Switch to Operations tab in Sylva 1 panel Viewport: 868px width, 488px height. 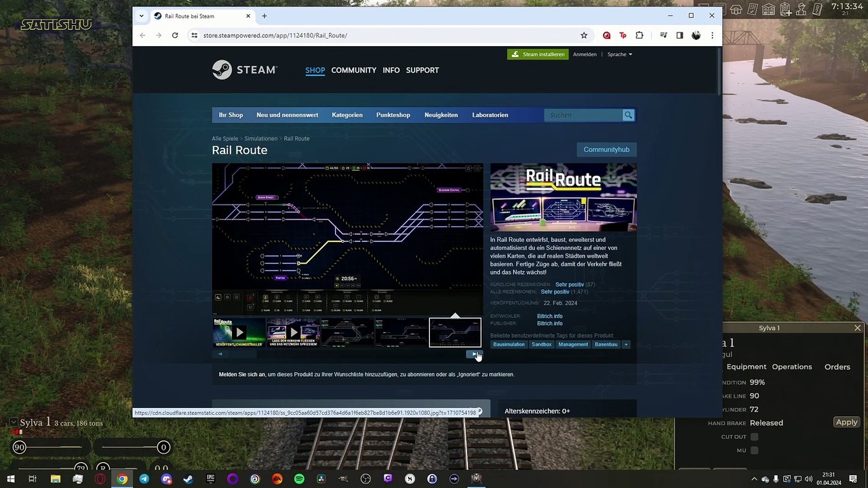pos(792,367)
